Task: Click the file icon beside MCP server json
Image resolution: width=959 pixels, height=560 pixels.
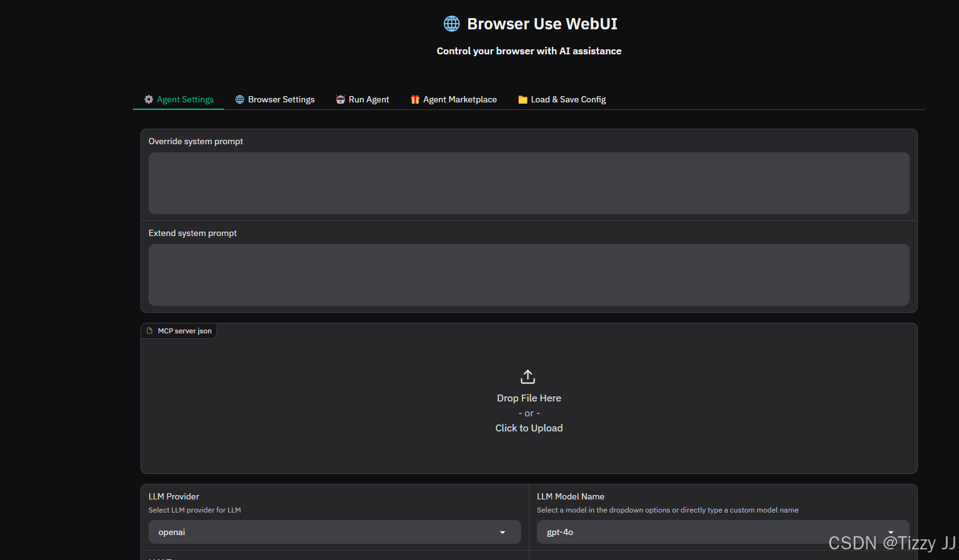Action: [150, 331]
